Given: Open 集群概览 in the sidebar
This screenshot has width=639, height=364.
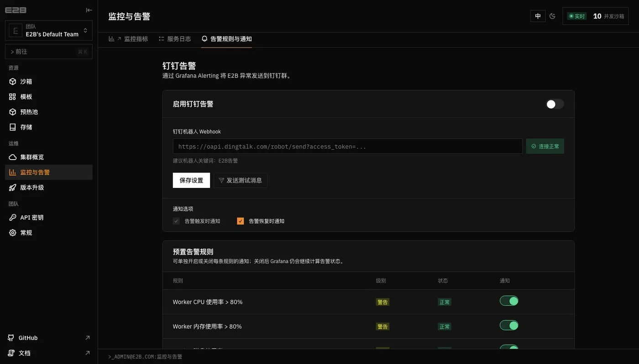Looking at the screenshot, I should [x=49, y=157].
